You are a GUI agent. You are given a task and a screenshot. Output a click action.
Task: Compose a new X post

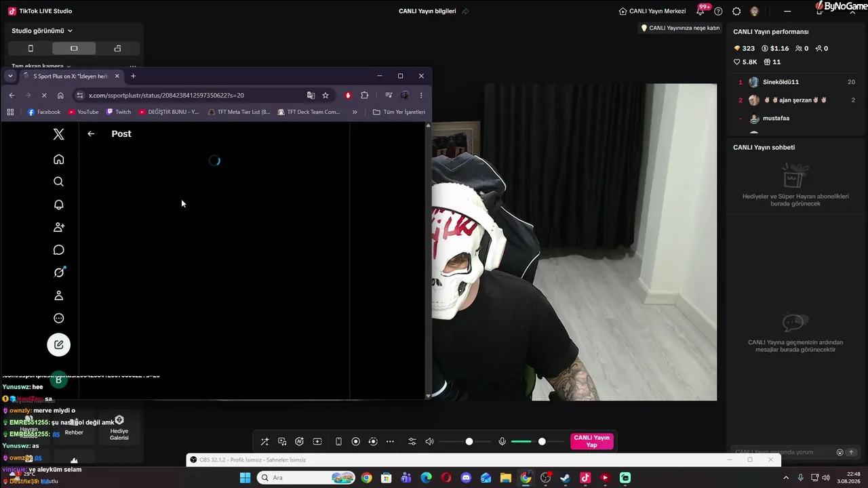[x=59, y=344]
